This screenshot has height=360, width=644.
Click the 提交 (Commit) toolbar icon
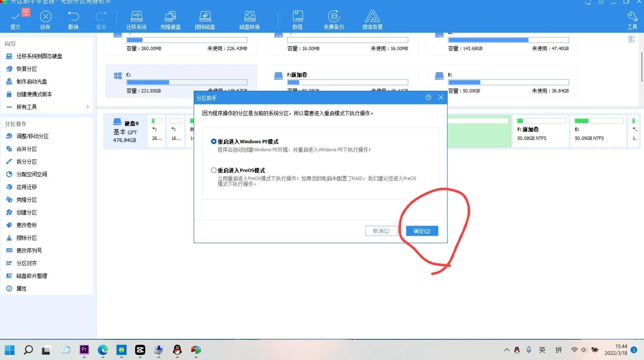coord(15,19)
